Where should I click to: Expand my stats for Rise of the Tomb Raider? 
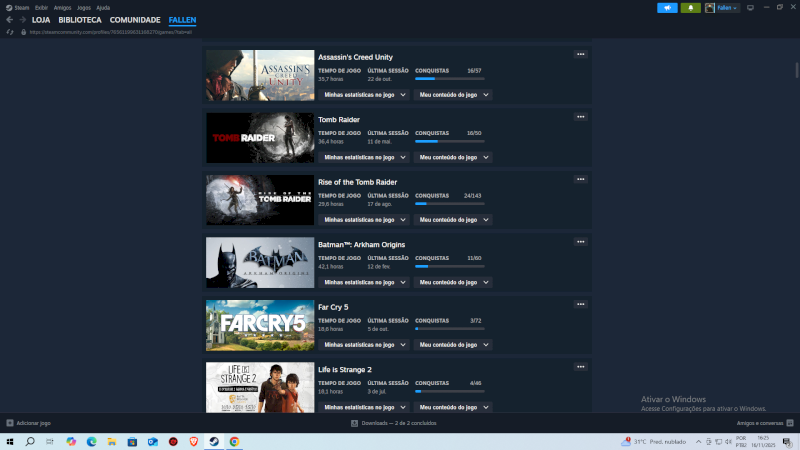point(364,220)
